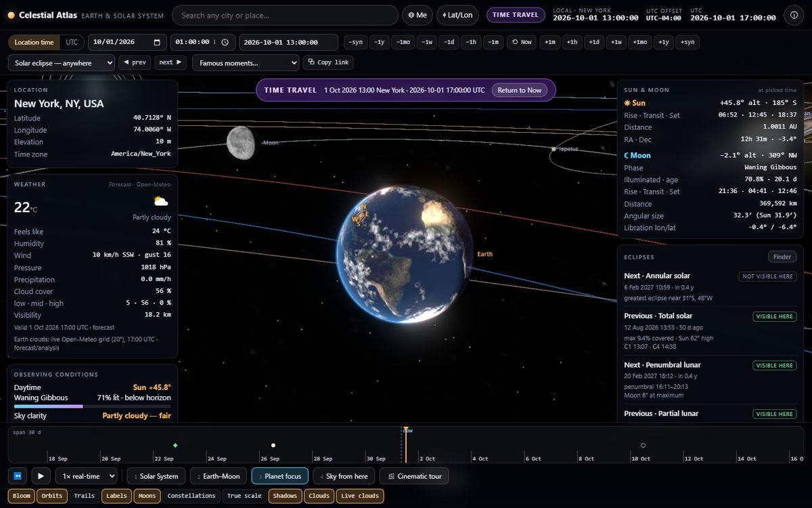The width and height of the screenshot is (812, 508).
Task: Click Return to Now button
Action: point(520,90)
